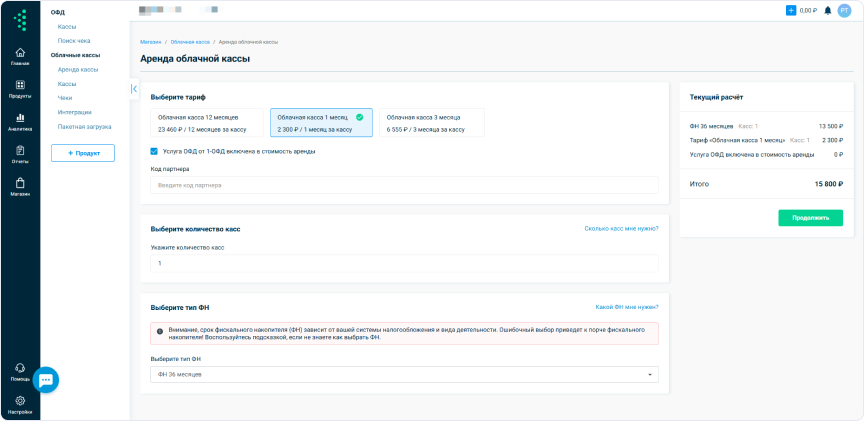Select the Облачная касса 12 месяцев tariff
Viewport: 864px width, 421px height.
(x=207, y=123)
